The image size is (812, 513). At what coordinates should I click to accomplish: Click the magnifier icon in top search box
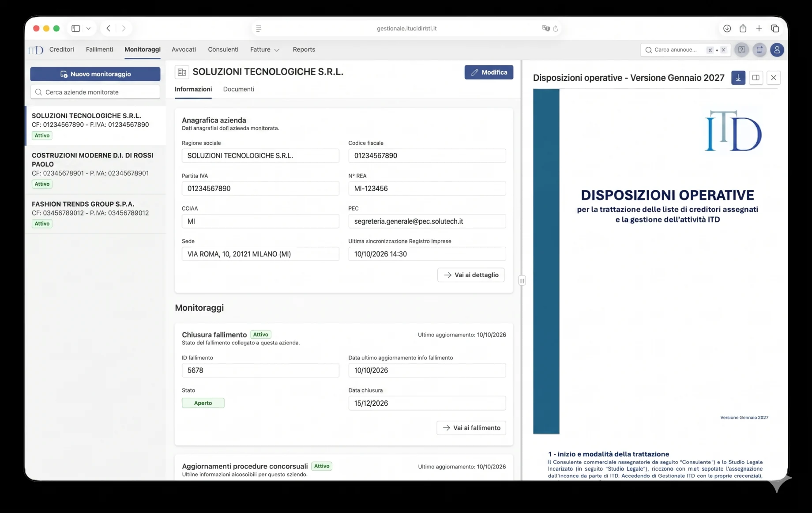point(648,50)
